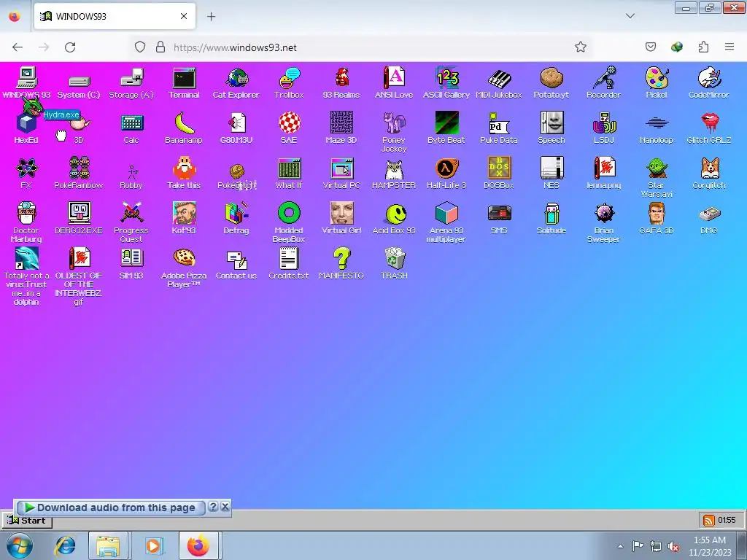The image size is (747, 560).
Task: Launch DERG32.EXE icon
Action: 79,214
